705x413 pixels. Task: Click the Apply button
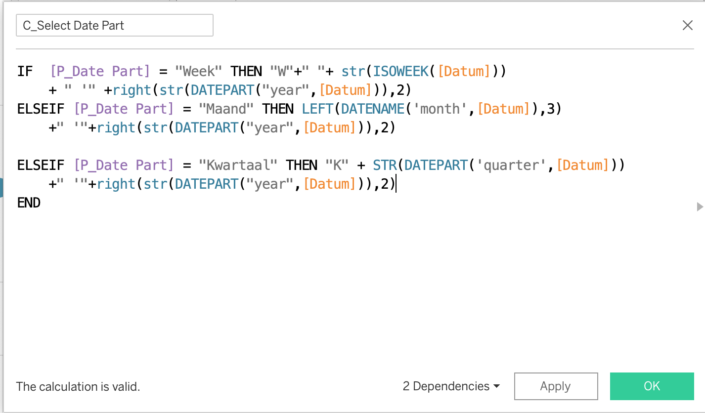[x=555, y=386]
